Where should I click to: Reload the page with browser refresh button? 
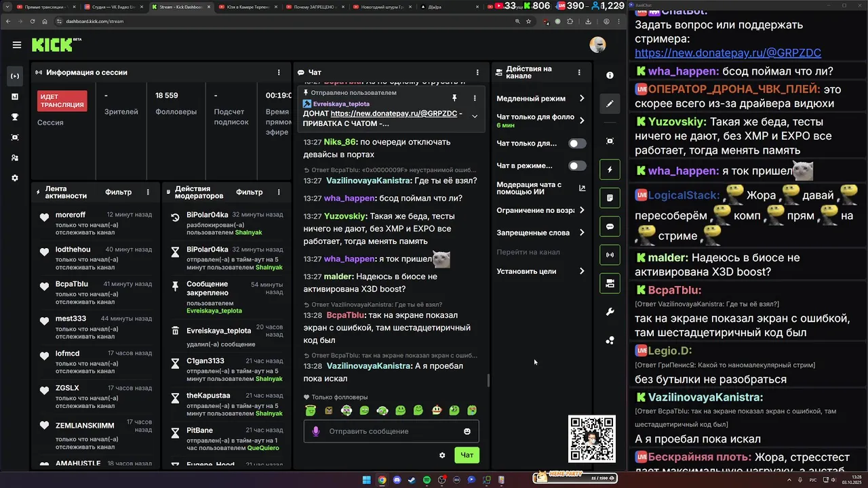click(x=32, y=21)
